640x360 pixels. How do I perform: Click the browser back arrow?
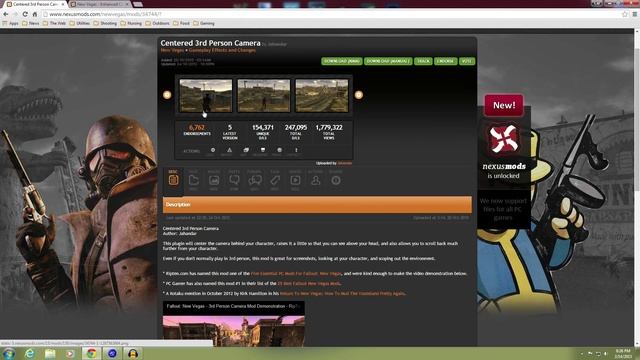(6, 14)
